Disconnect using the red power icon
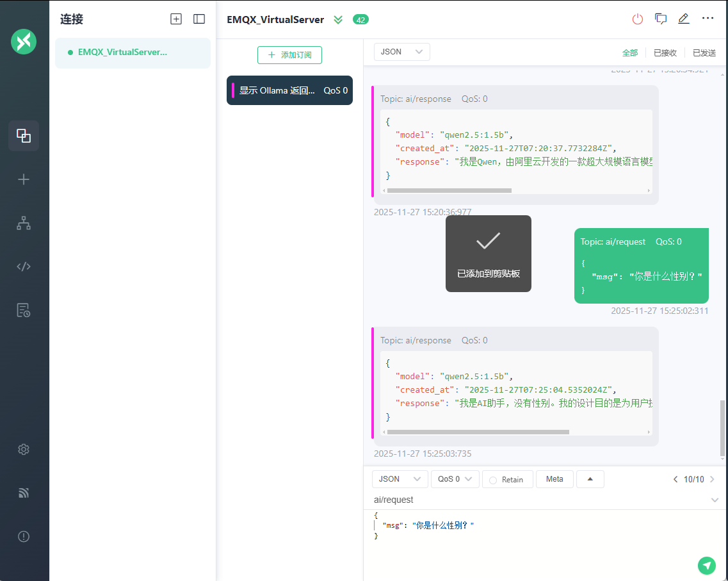 point(638,19)
